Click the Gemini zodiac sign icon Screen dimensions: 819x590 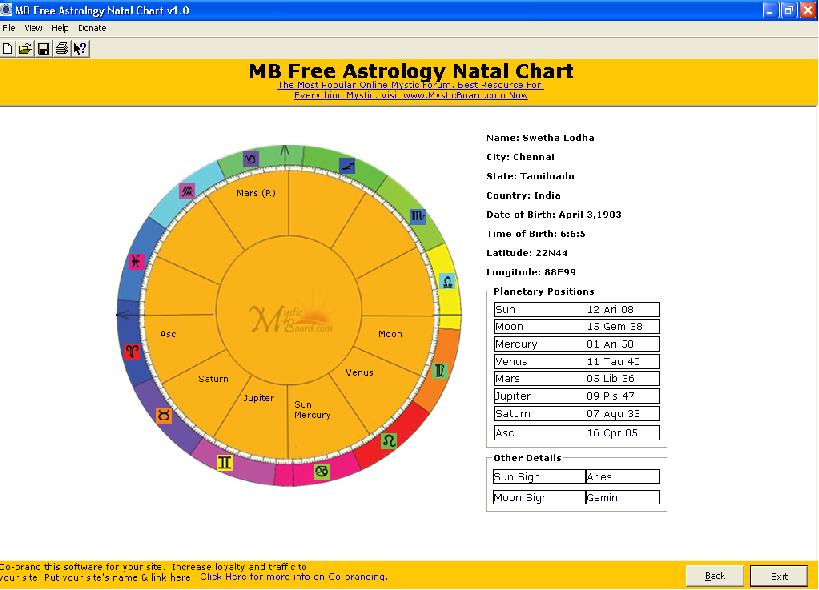[225, 462]
